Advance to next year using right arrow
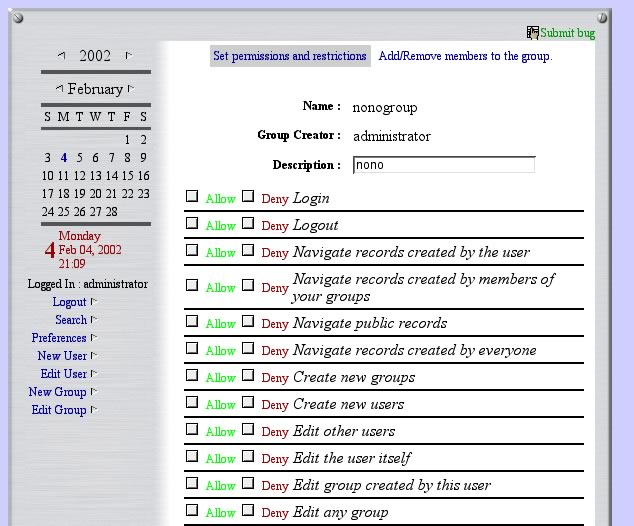This screenshot has width=634, height=526. [128, 56]
